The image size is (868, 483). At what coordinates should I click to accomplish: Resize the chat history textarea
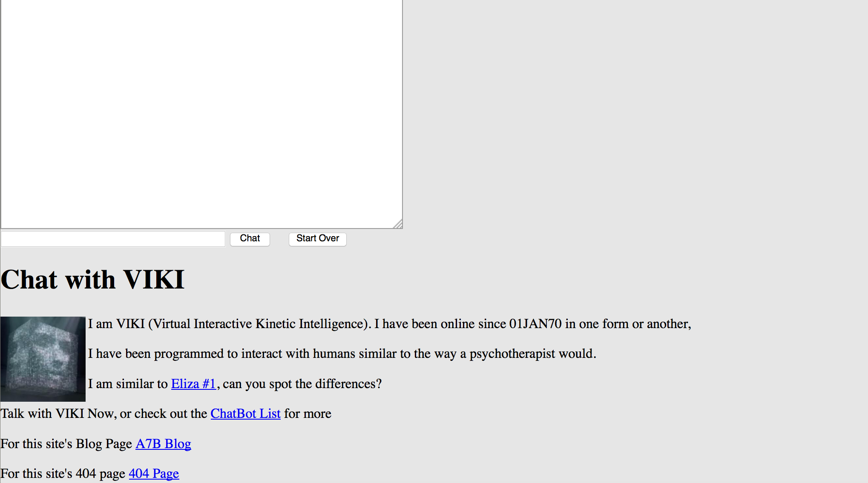[399, 225]
